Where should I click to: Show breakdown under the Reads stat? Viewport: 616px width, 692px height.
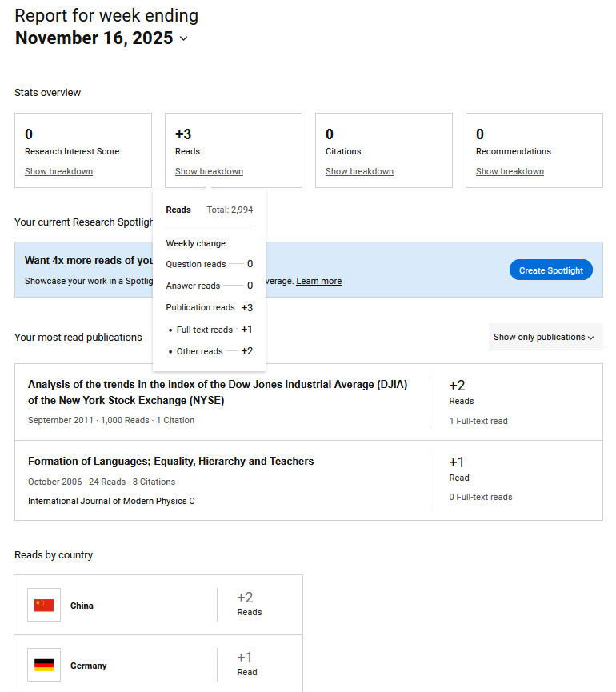pos(209,171)
